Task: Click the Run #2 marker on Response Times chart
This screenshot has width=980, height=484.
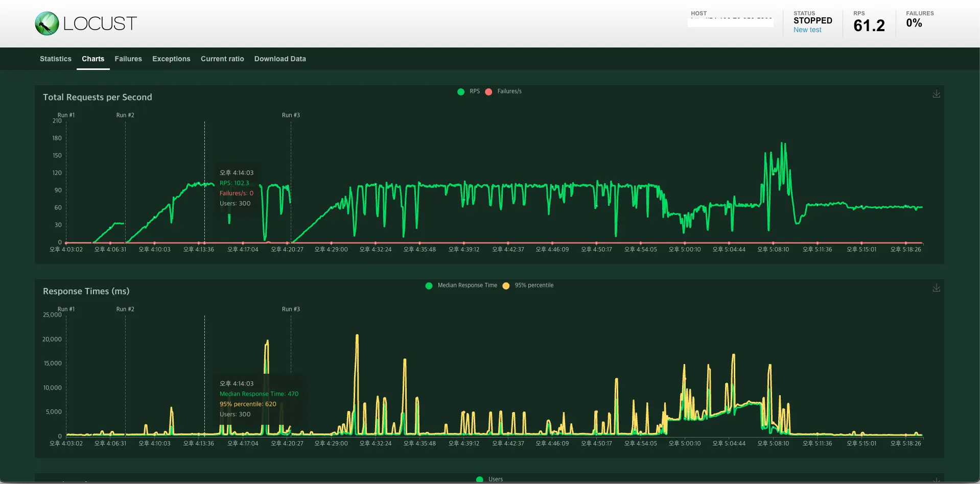Action: point(125,309)
